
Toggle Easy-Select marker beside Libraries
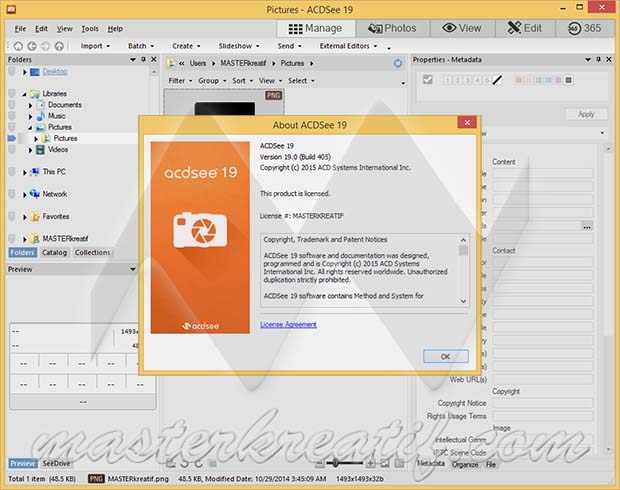(x=12, y=94)
